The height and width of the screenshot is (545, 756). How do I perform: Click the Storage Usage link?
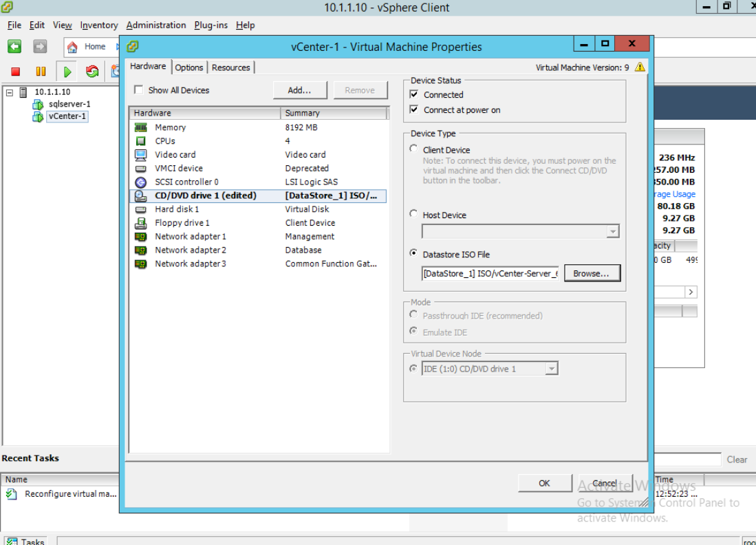[674, 194]
